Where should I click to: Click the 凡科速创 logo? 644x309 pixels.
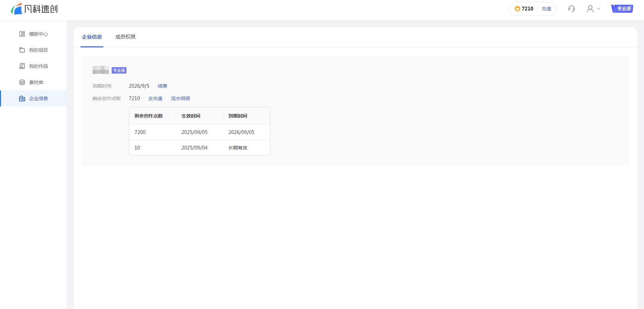pyautogui.click(x=34, y=9)
